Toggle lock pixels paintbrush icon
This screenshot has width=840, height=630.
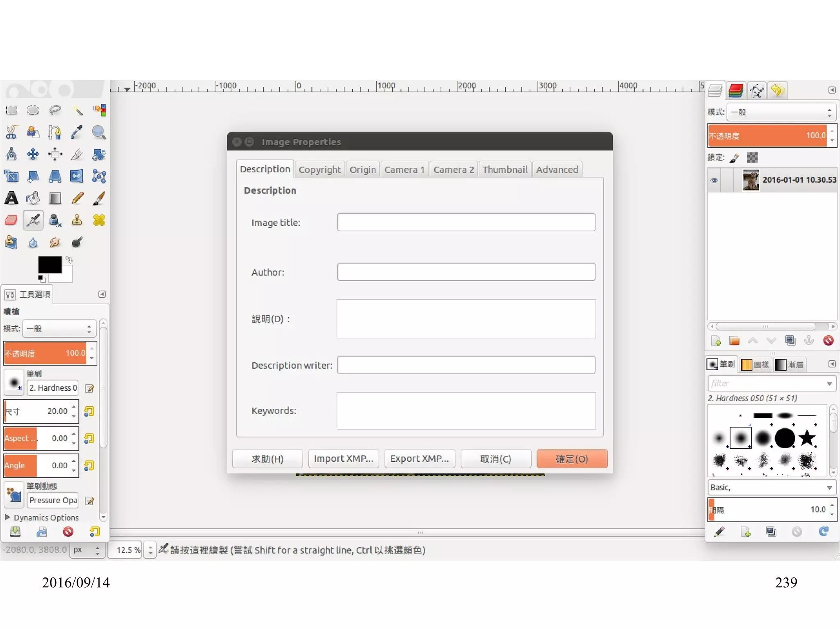[735, 158]
